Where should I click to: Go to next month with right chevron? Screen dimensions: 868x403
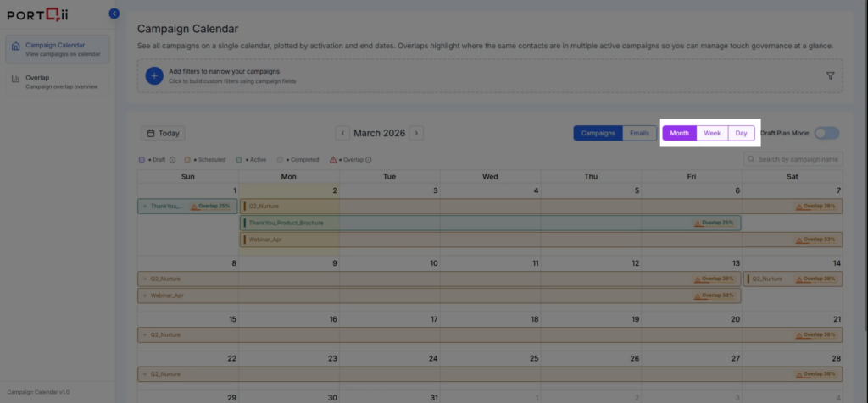tap(416, 133)
